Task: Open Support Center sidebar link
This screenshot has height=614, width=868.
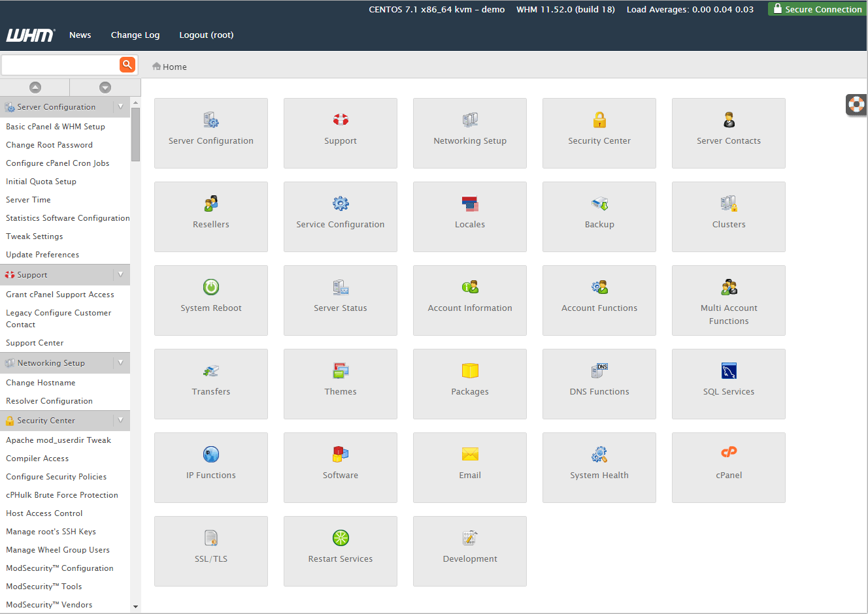Action: (x=35, y=343)
